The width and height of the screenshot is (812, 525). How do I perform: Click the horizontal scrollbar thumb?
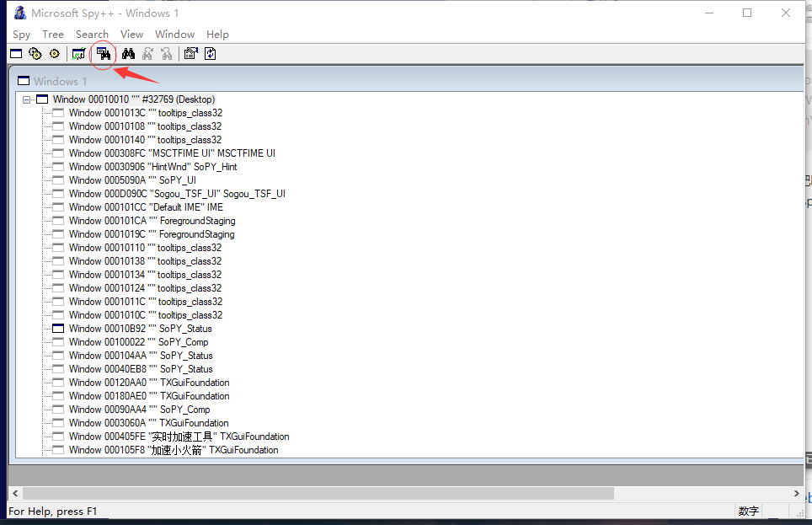coord(318,493)
